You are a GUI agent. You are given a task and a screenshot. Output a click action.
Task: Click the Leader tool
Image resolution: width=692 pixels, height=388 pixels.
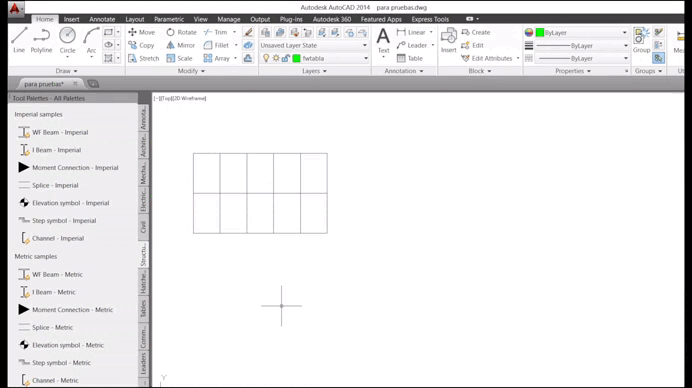[411, 45]
